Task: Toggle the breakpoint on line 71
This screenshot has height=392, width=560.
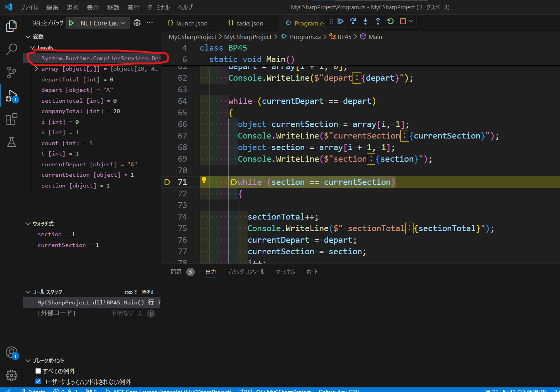Action: click(x=167, y=182)
